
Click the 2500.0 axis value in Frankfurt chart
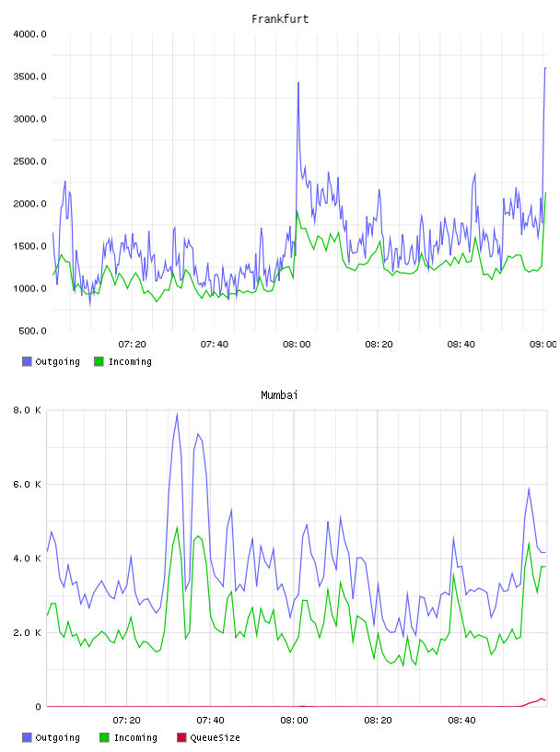pyautogui.click(x=29, y=161)
